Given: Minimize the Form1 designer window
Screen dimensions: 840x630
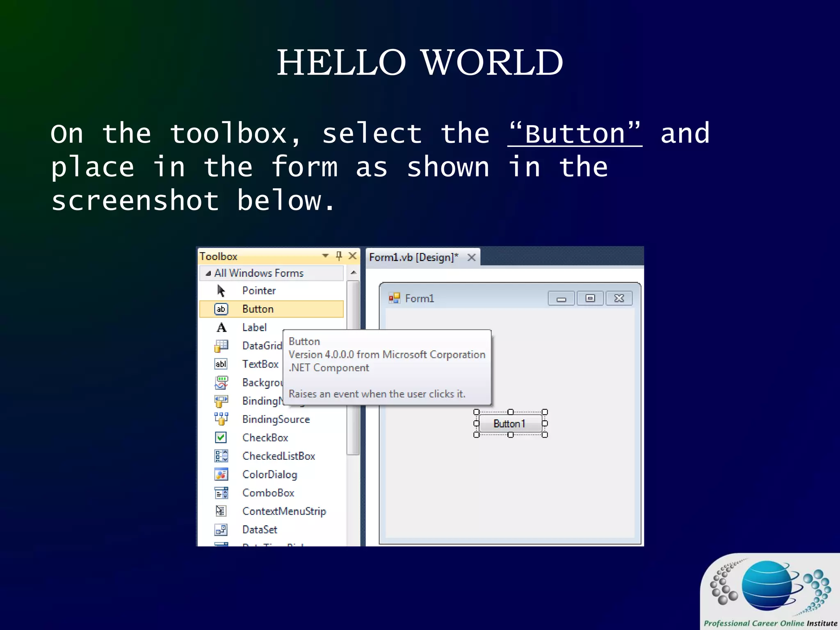Looking at the screenshot, I should (x=561, y=299).
